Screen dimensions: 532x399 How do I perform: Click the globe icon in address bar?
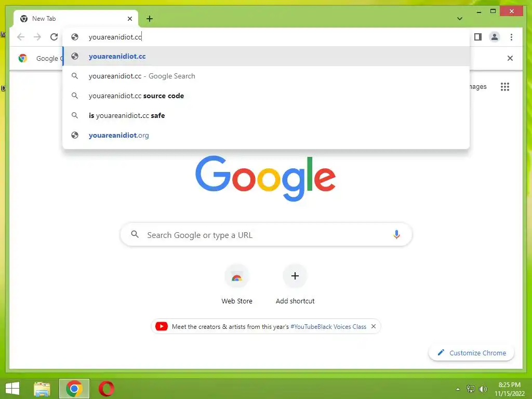pos(75,37)
